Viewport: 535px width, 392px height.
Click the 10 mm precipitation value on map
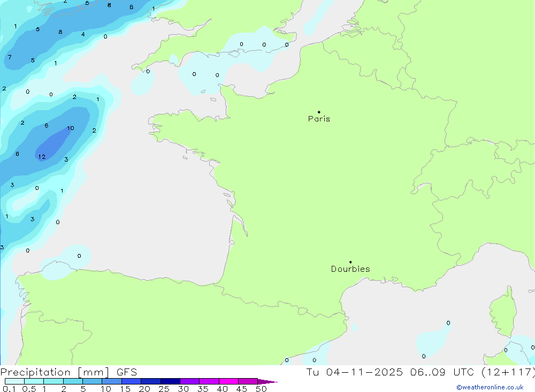70,128
